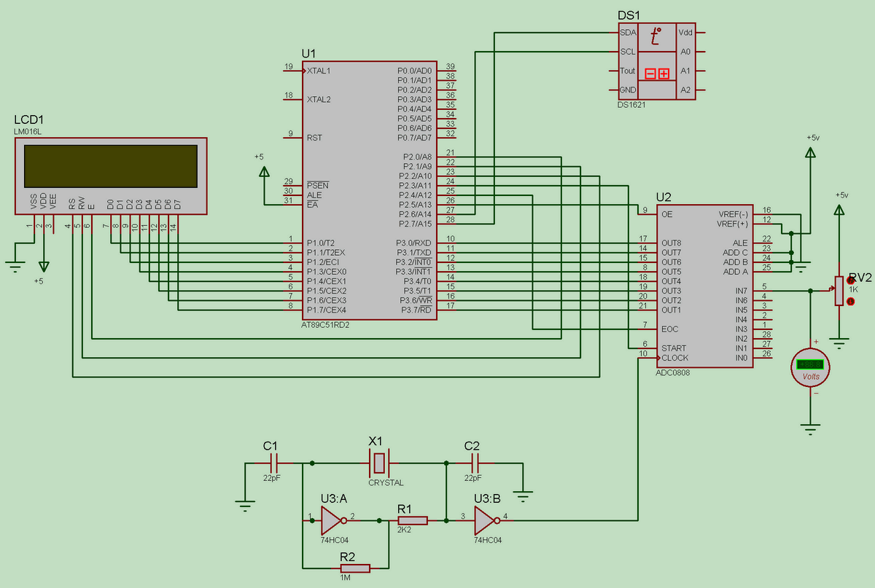
Task: Click the RST pin on U1
Action: click(x=314, y=138)
